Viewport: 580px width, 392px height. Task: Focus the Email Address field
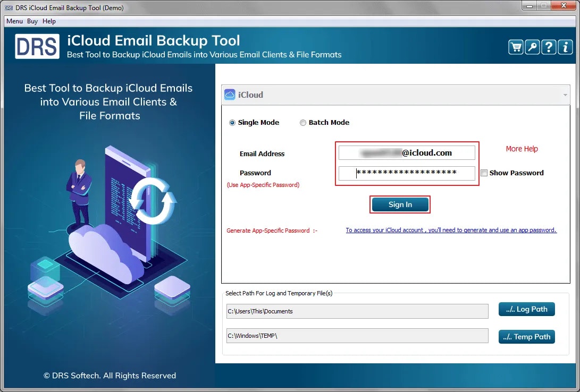click(407, 152)
